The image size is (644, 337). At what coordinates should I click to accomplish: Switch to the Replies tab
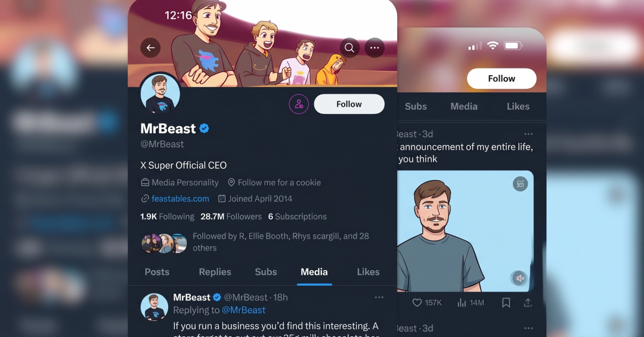tap(215, 272)
